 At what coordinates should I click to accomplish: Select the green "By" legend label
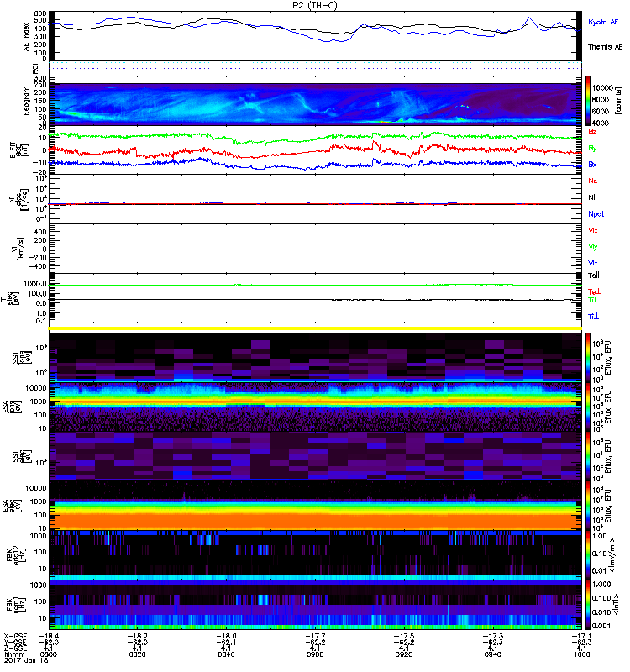pyautogui.click(x=592, y=149)
